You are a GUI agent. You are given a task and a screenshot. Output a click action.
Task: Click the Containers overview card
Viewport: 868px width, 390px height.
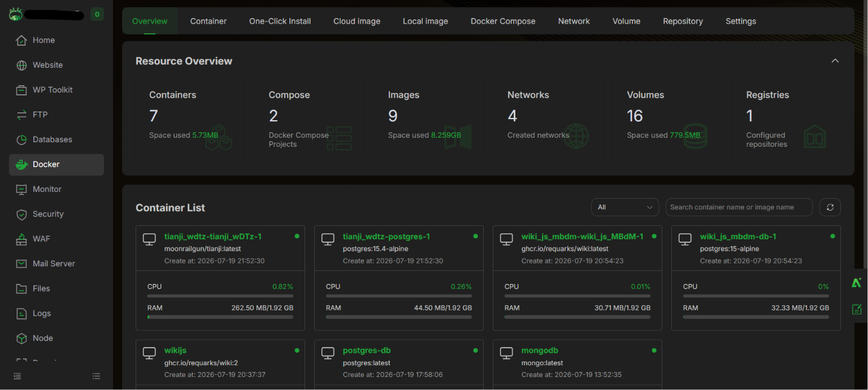[x=189, y=119]
